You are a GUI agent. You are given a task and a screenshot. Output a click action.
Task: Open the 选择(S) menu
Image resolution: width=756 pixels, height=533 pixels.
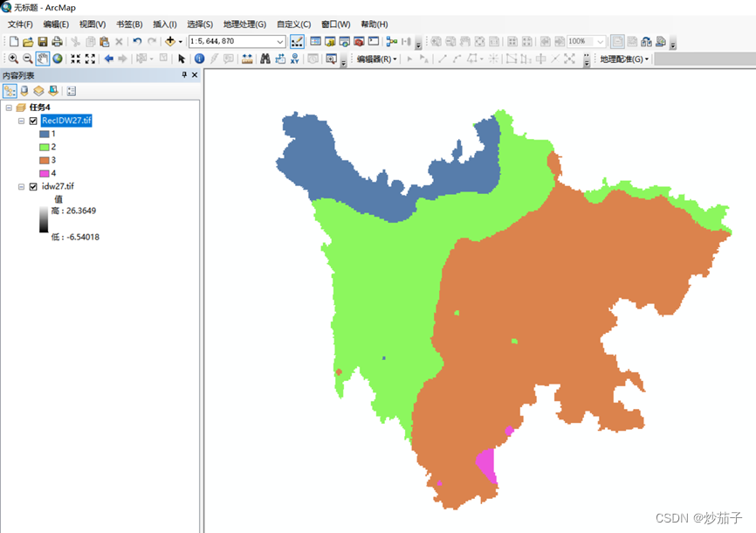coord(200,24)
